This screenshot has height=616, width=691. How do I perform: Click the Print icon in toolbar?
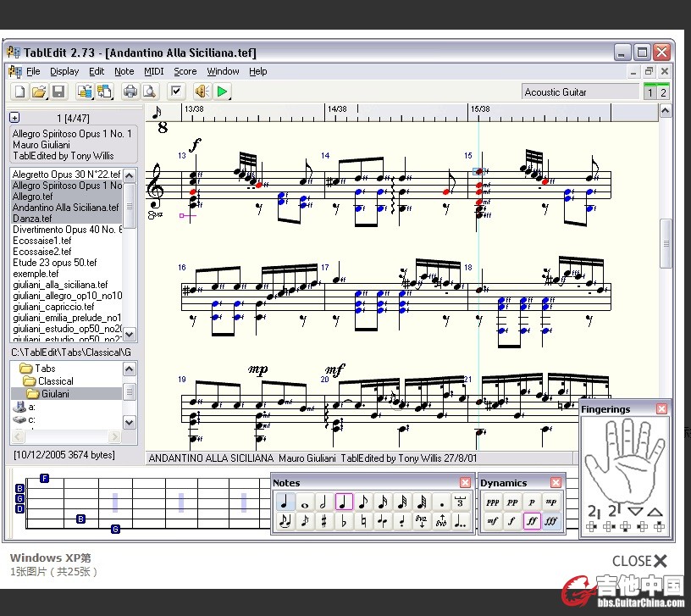pos(130,92)
